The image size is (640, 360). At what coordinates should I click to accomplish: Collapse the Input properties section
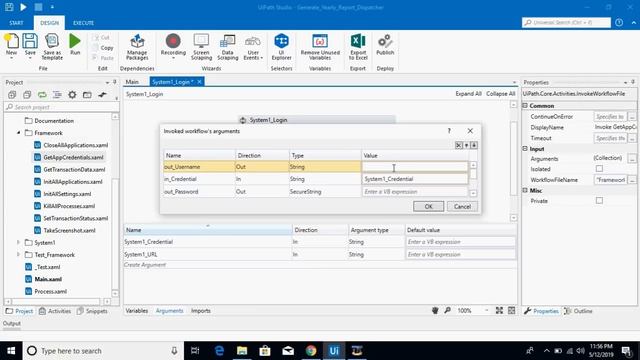point(525,149)
